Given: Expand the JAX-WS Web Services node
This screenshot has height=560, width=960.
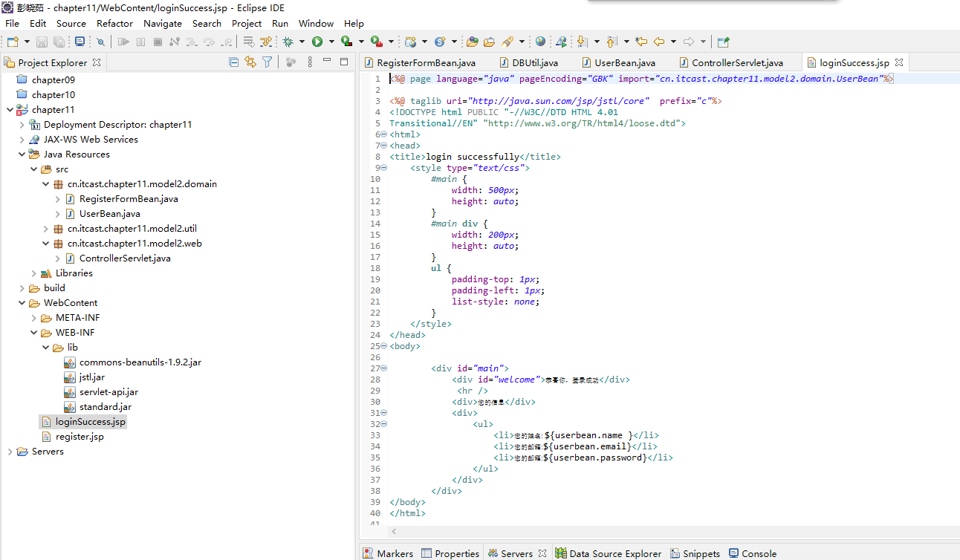Looking at the screenshot, I should (22, 140).
